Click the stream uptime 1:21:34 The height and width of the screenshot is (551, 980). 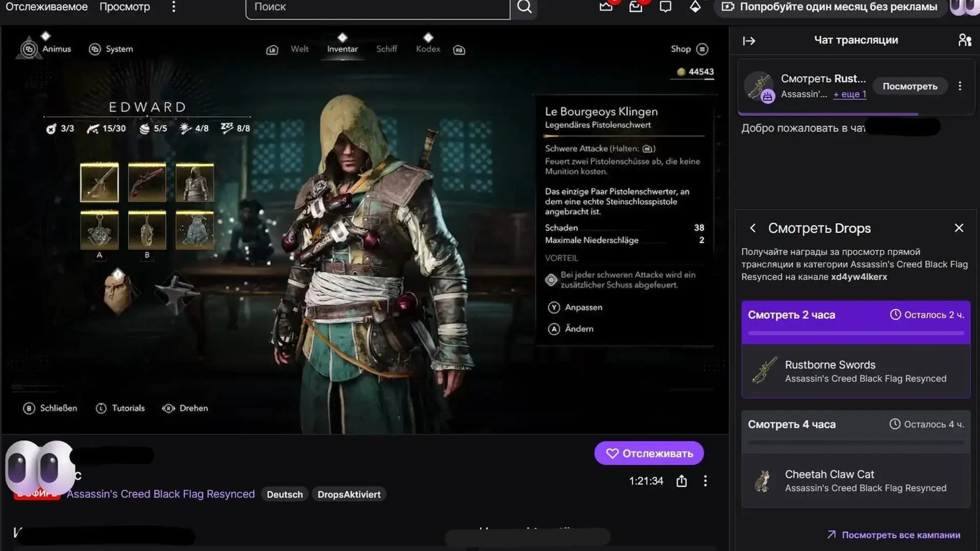click(646, 481)
